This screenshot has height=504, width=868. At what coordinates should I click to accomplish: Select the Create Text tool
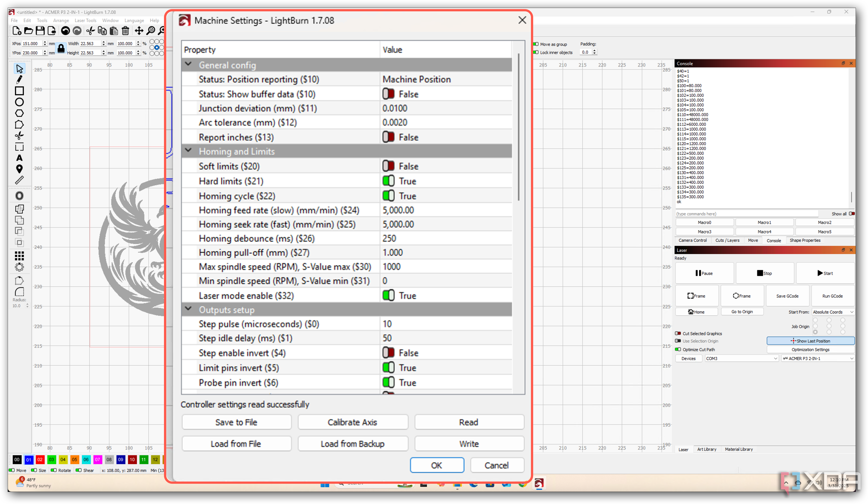tap(19, 158)
